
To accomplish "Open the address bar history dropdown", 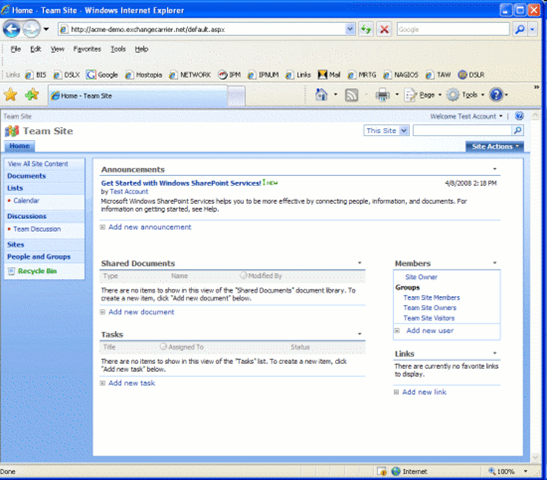I will [x=350, y=29].
